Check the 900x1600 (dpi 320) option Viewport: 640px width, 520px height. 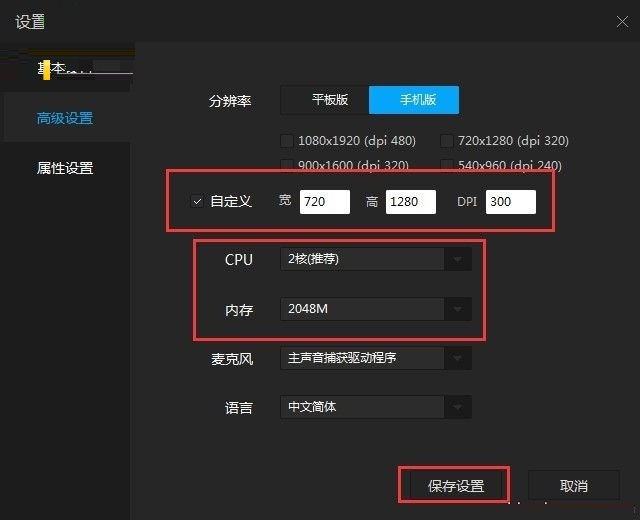click(287, 164)
